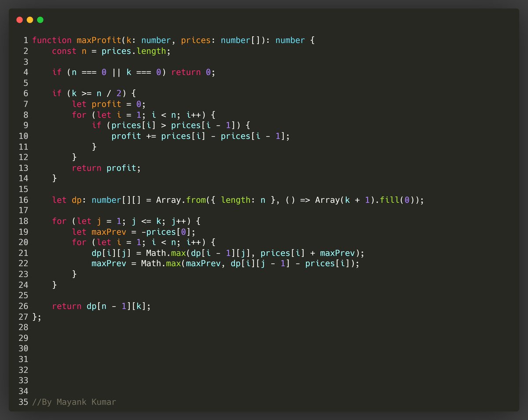
Task: Click the 'profit += prices[i] - prices[i - 1];' line
Action: (x=201, y=136)
